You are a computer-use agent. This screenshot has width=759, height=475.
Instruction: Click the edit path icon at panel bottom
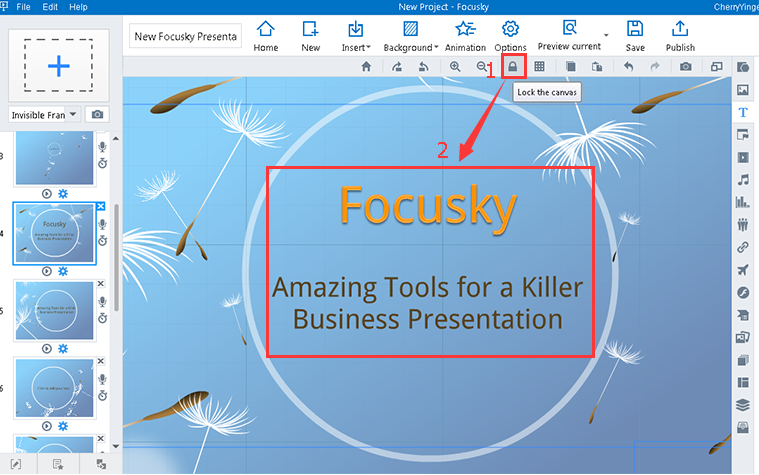[16, 464]
